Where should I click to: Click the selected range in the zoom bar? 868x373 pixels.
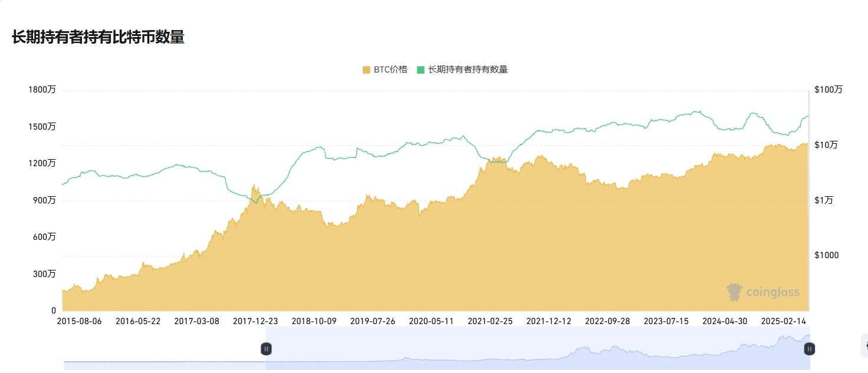(x=538, y=348)
